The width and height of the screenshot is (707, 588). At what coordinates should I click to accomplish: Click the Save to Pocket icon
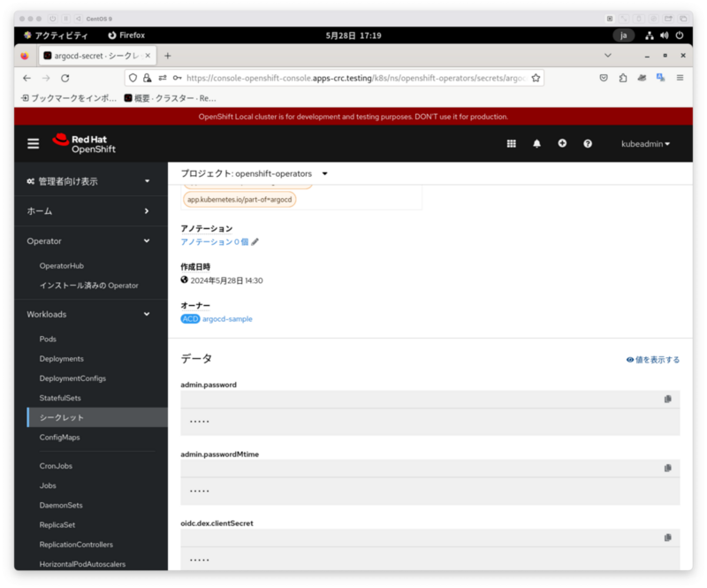click(x=604, y=78)
